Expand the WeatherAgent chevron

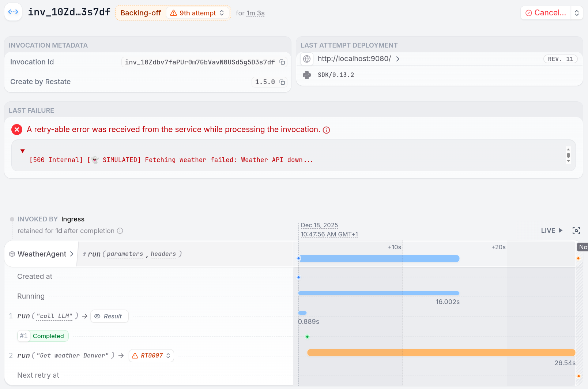[72, 254]
